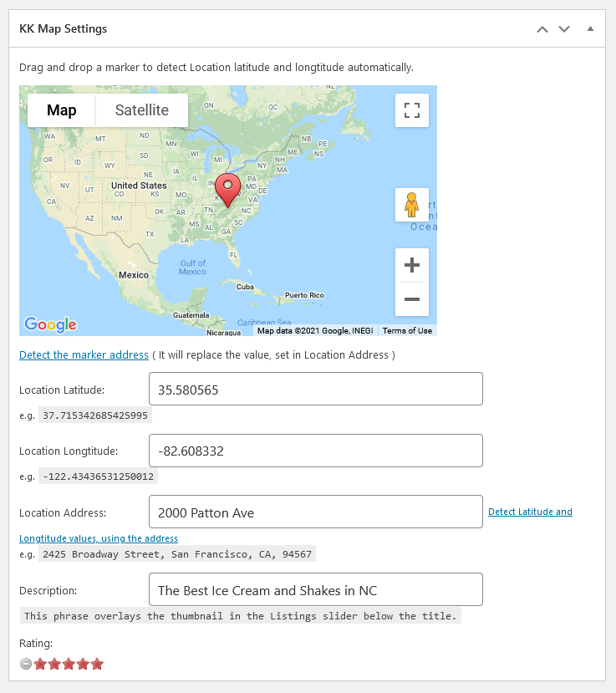Click the Google logo on map
The width and height of the screenshot is (616, 693).
[x=50, y=325]
